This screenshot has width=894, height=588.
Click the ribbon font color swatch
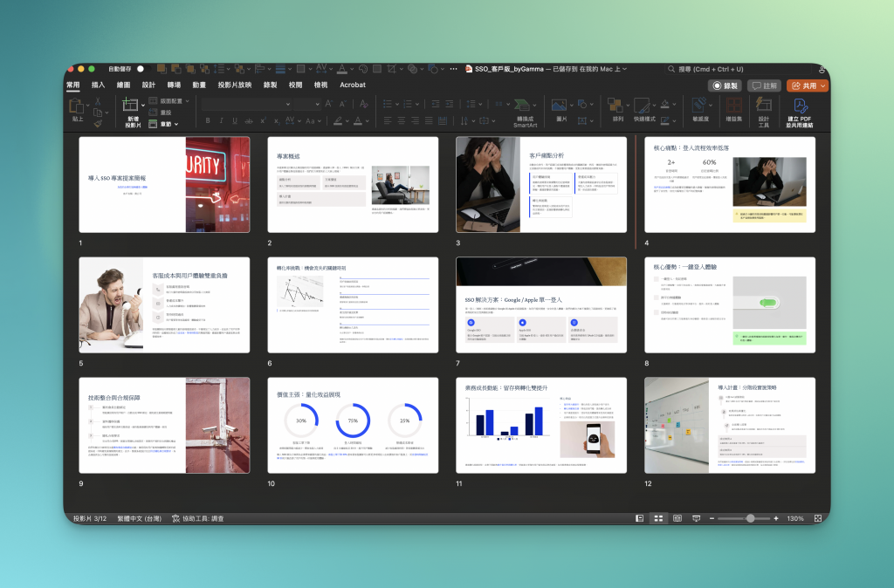click(358, 120)
